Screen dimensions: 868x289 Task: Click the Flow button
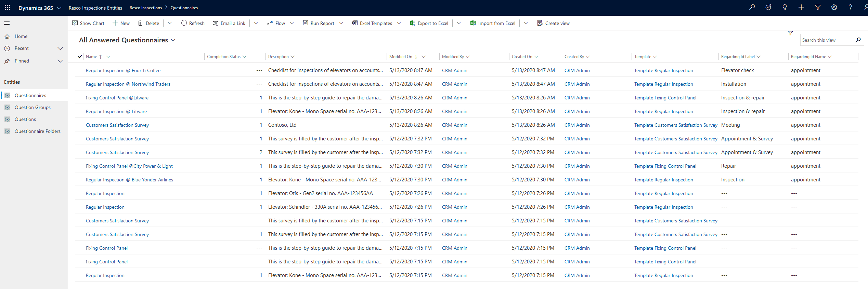pyautogui.click(x=276, y=23)
